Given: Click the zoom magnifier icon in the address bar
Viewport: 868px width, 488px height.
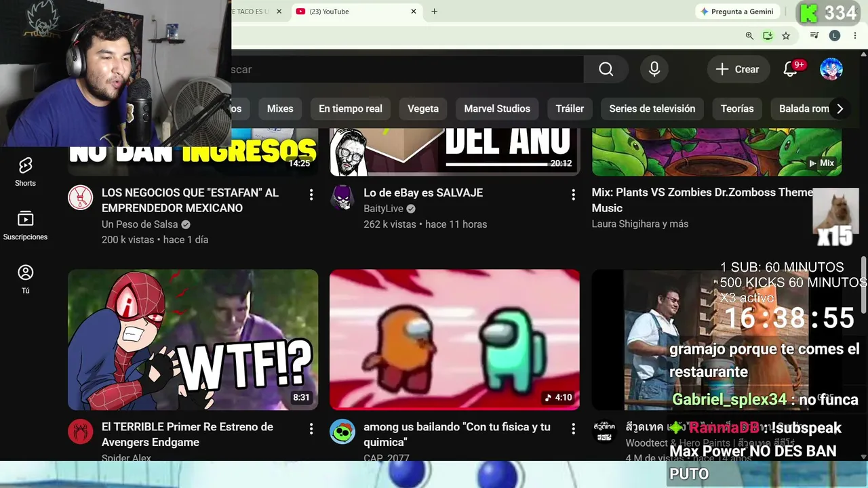Looking at the screenshot, I should (x=749, y=36).
